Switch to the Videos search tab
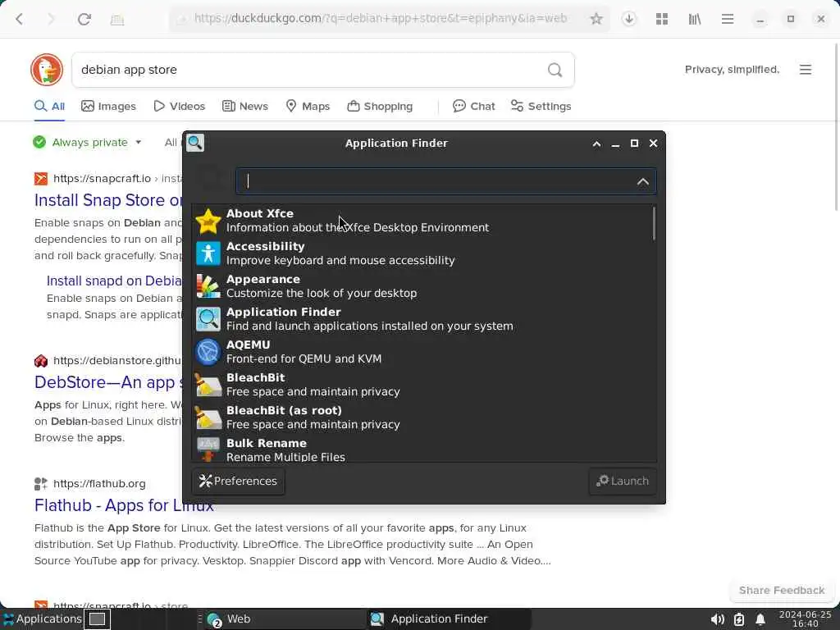The image size is (840, 630). [180, 106]
